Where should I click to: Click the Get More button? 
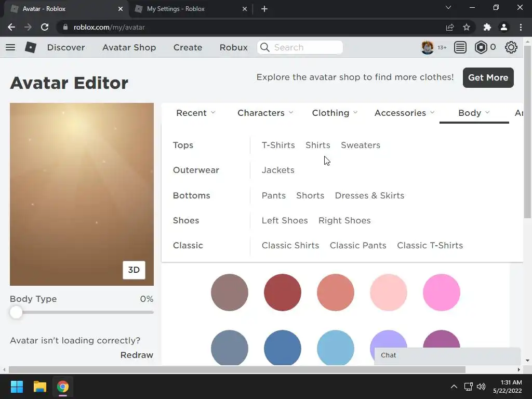(488, 78)
